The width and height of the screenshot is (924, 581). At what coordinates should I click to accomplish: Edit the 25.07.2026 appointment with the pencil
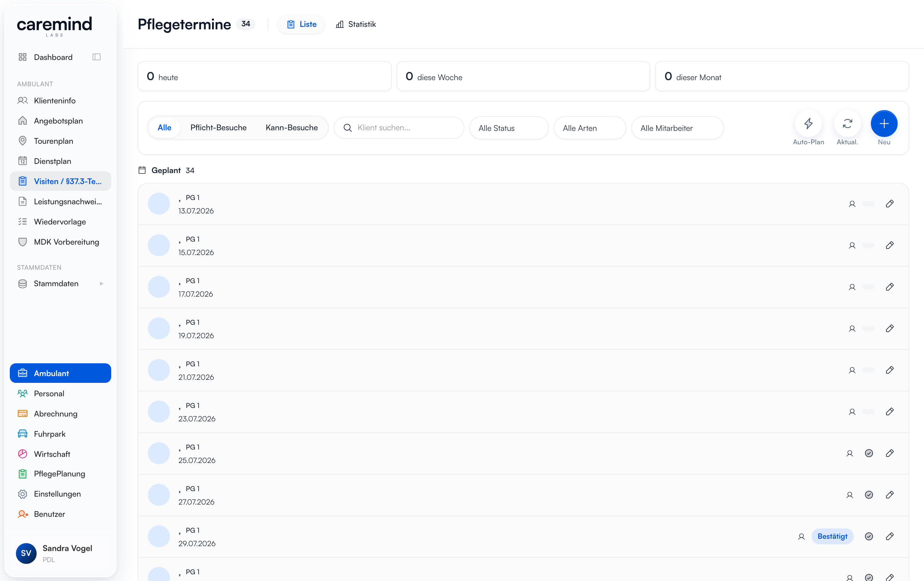point(890,453)
